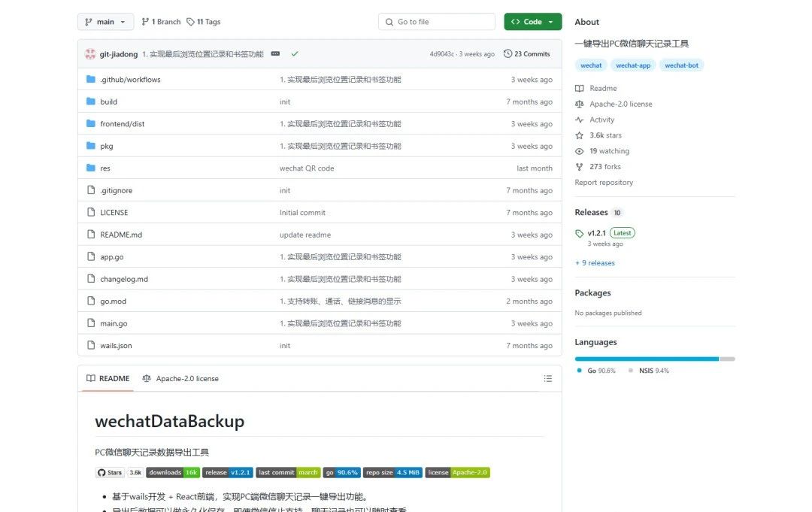The height and width of the screenshot is (512, 812).
Task: Click 'last month' timestamp for res
Action: [x=535, y=168]
